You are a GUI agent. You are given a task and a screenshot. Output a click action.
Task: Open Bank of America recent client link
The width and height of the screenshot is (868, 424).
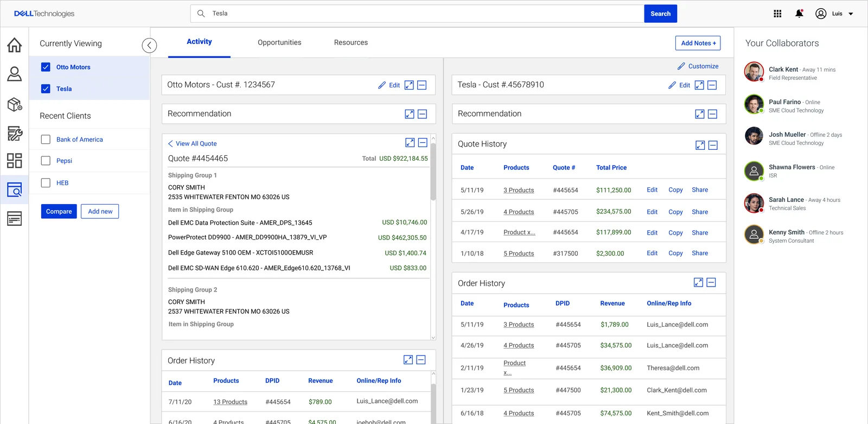[x=80, y=140]
